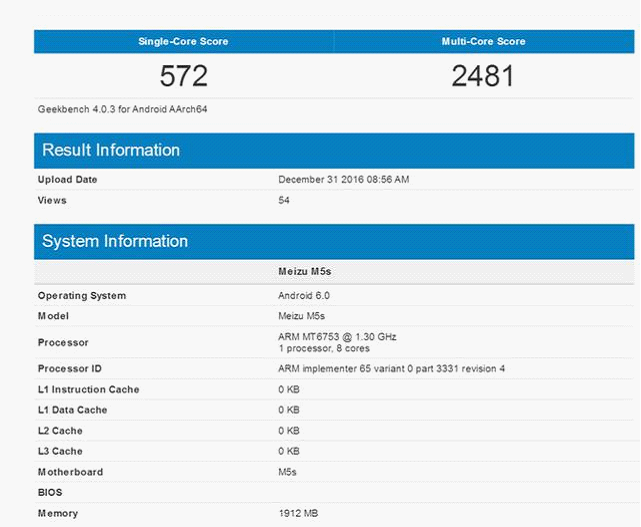Click the Geekbench 4.0.3 for Android AArch64 text
The height and width of the screenshot is (527, 641).
point(122,109)
